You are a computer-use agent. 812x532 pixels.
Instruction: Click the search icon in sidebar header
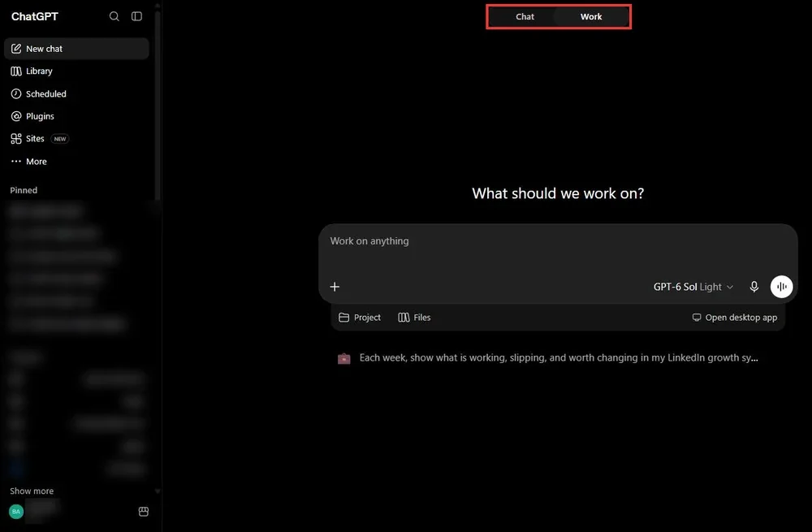pyautogui.click(x=114, y=16)
